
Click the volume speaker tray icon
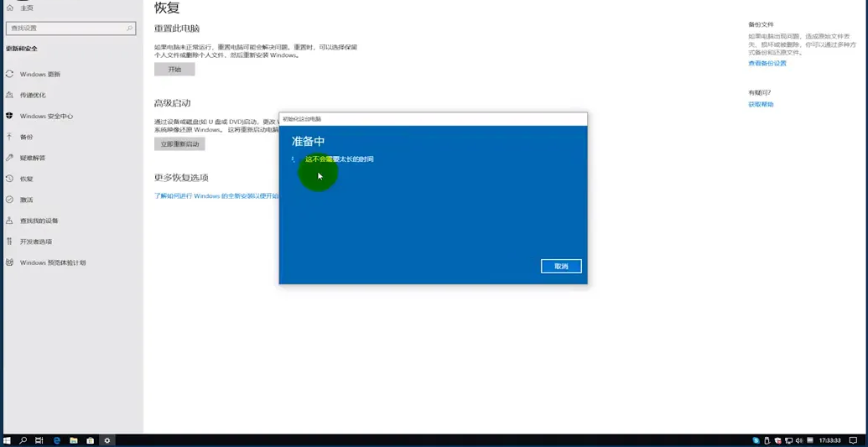tap(798, 441)
